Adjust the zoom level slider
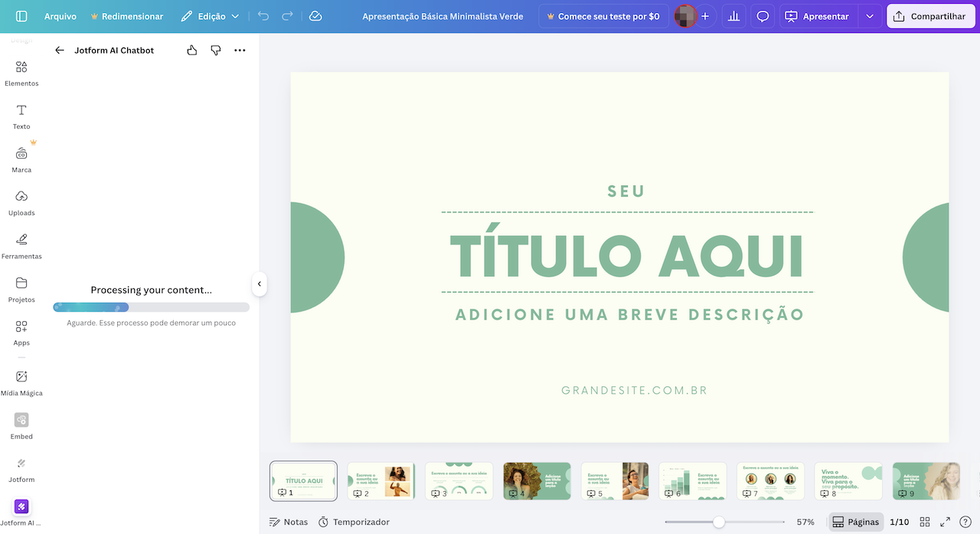This screenshot has width=980, height=534. point(718,522)
